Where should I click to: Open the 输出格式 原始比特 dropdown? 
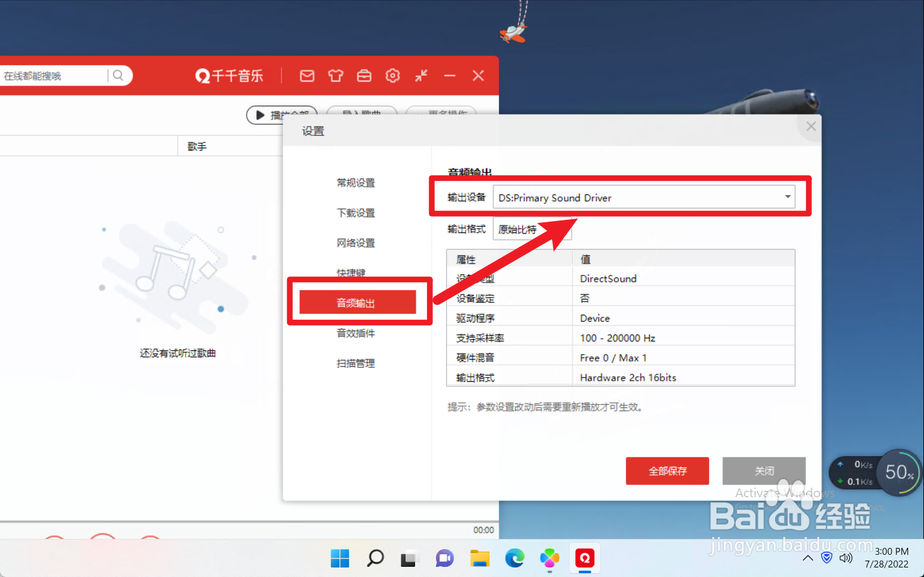[532, 229]
